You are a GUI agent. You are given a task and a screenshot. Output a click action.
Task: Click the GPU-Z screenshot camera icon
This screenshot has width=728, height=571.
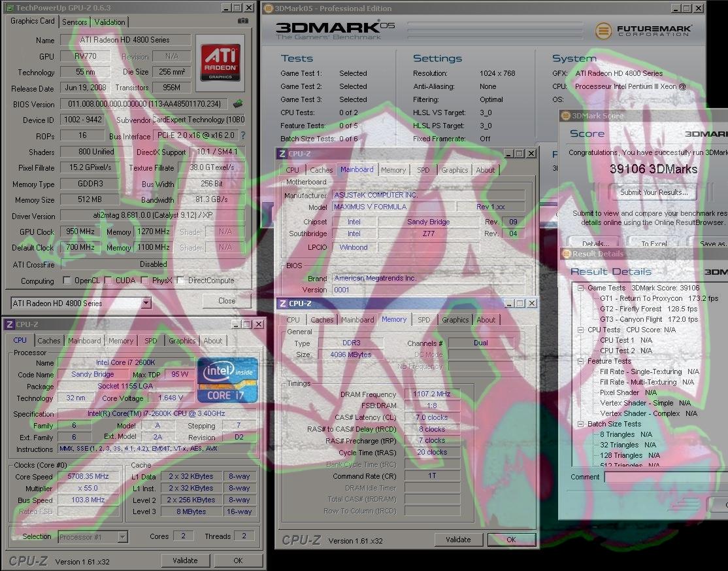tap(243, 21)
